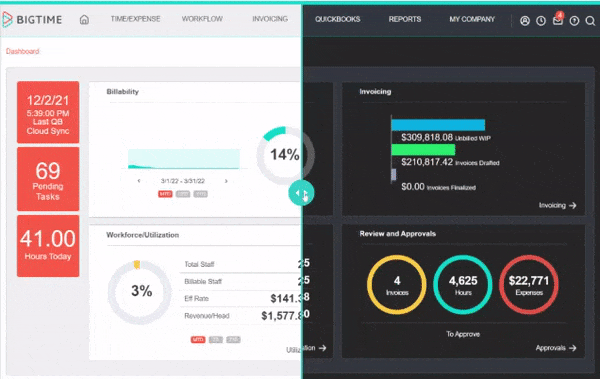Click the help question mark icon
This screenshot has width=600, height=379.
(574, 21)
